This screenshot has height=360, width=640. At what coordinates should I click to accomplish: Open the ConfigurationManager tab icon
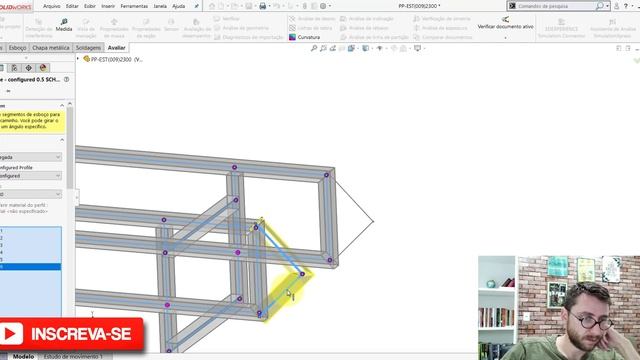14,68
